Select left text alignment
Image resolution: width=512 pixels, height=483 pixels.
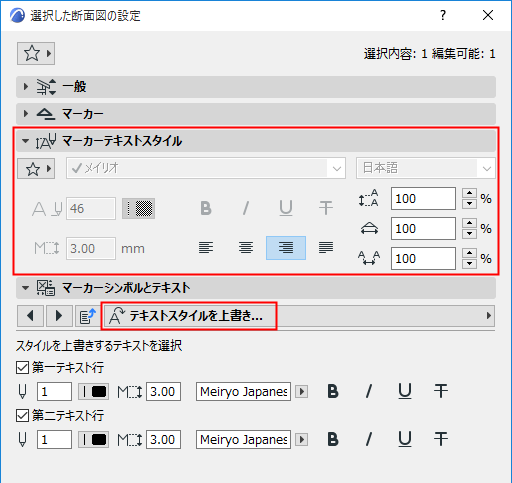[x=206, y=248]
